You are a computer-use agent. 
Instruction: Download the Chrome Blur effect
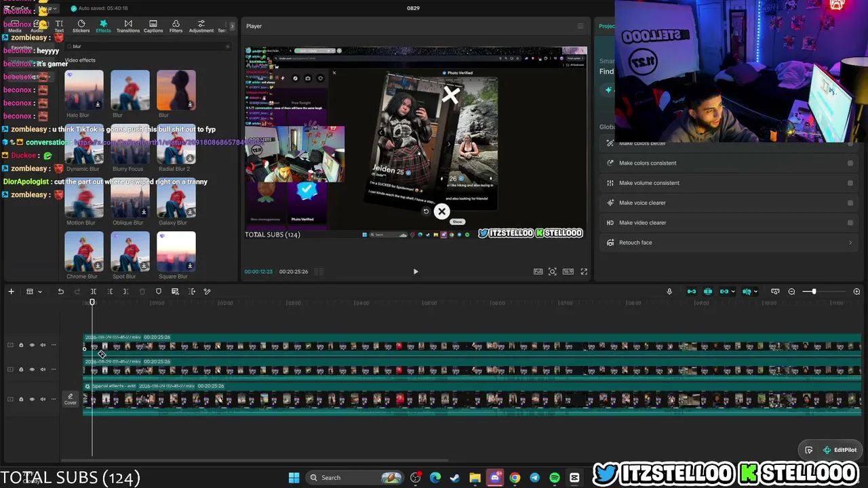(x=98, y=266)
